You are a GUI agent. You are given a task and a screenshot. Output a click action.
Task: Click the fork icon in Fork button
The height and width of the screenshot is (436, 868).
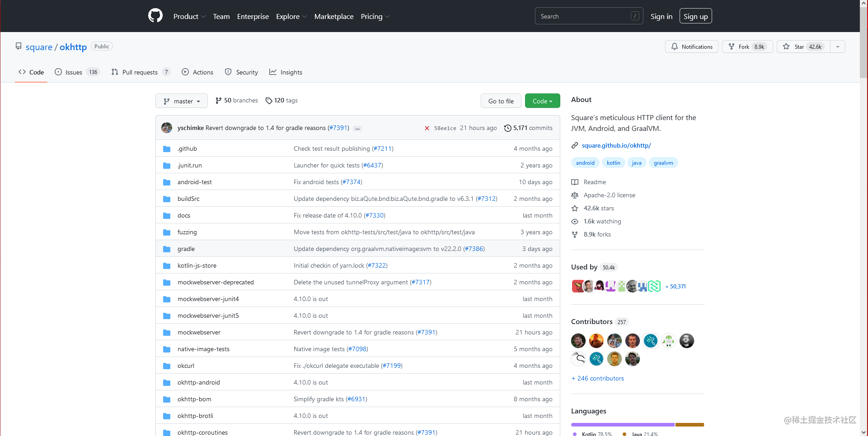[732, 46]
